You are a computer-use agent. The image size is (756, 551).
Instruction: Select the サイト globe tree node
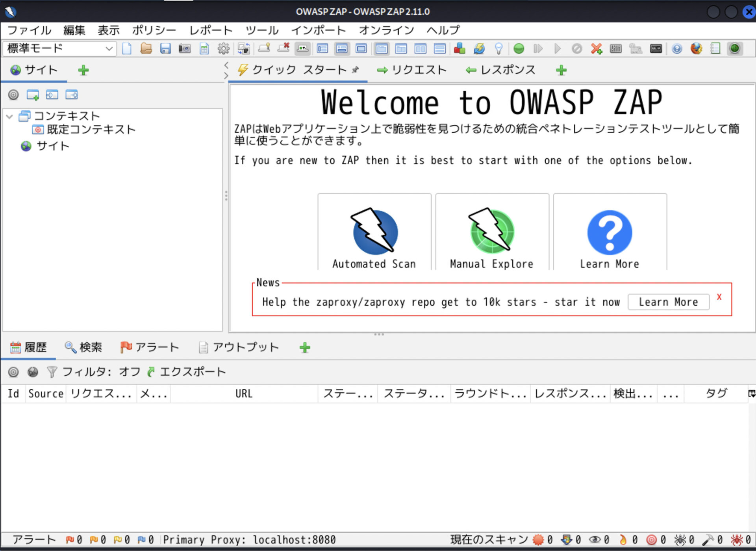(45, 146)
